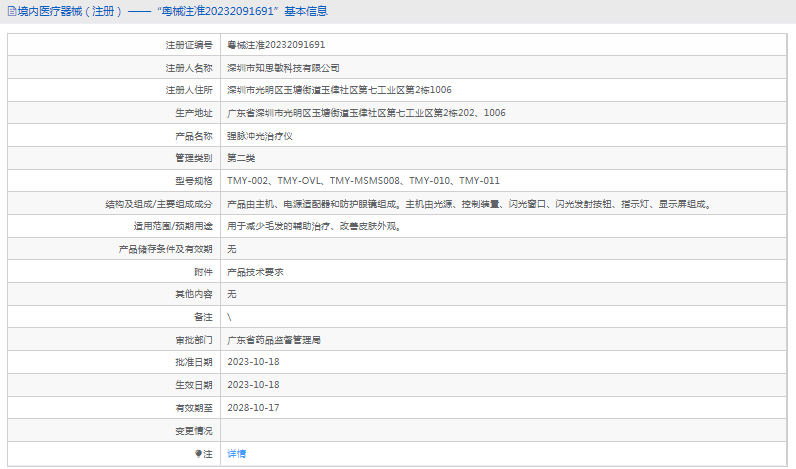Click the 变更情况 label
796x469 pixels.
click(x=194, y=431)
